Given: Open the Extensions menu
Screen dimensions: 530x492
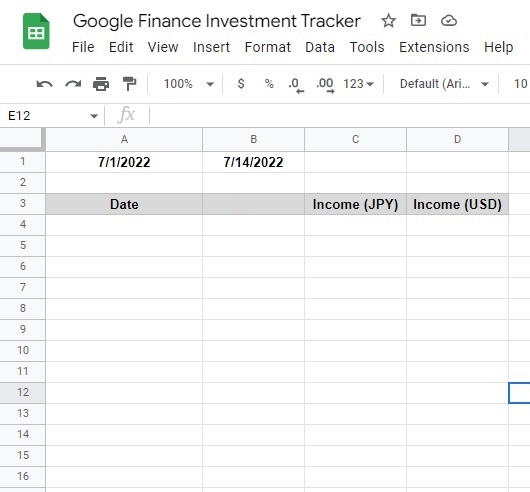Looking at the screenshot, I should (434, 47).
